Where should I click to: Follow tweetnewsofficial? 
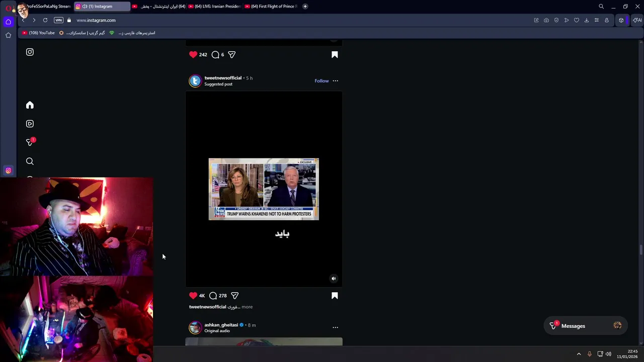point(321,81)
